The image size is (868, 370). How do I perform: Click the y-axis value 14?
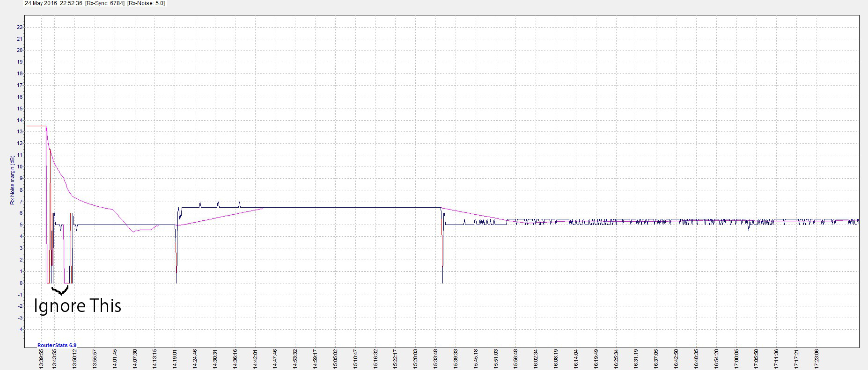[x=20, y=120]
